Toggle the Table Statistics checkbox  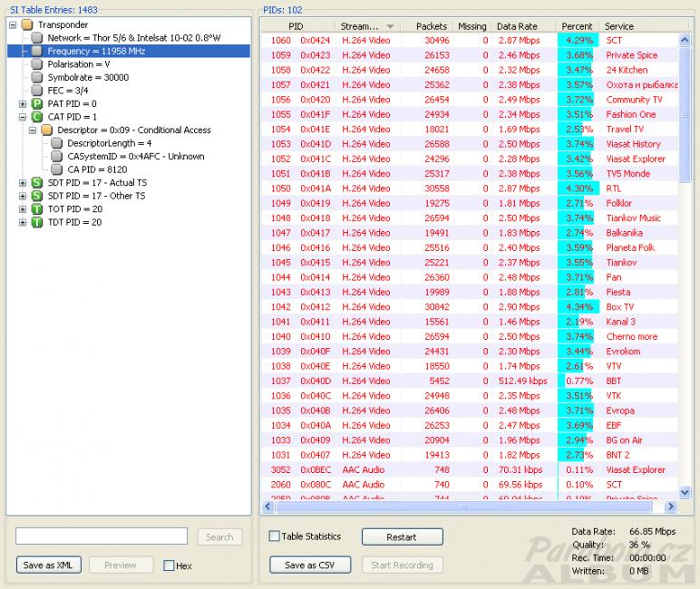(x=275, y=536)
